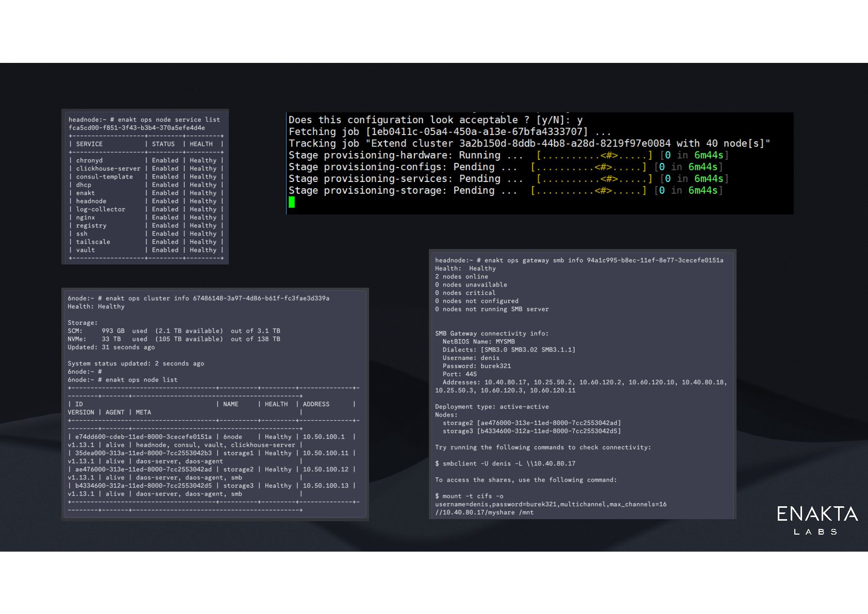Image resolution: width=868 pixels, height=614 pixels.
Task: Click the 'enakt ops node service list' command
Action: tap(169, 120)
